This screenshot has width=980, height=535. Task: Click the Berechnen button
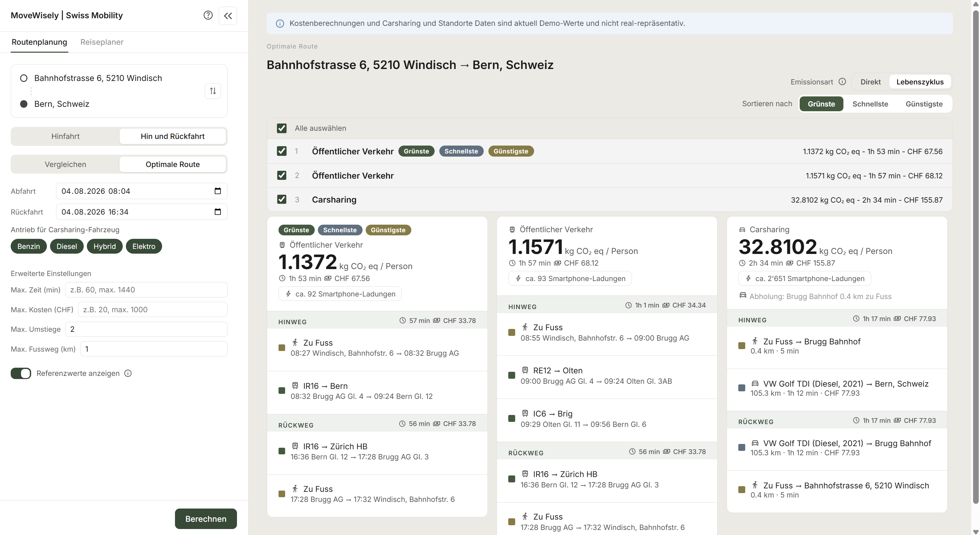(206, 519)
